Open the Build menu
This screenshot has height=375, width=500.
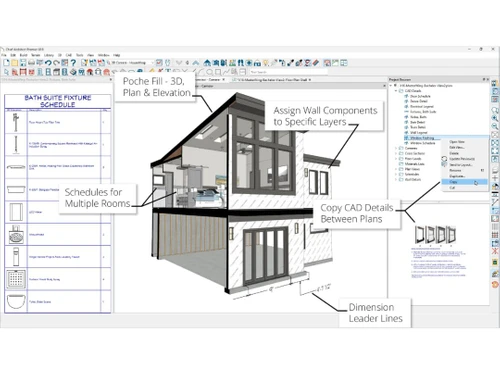pos(23,55)
